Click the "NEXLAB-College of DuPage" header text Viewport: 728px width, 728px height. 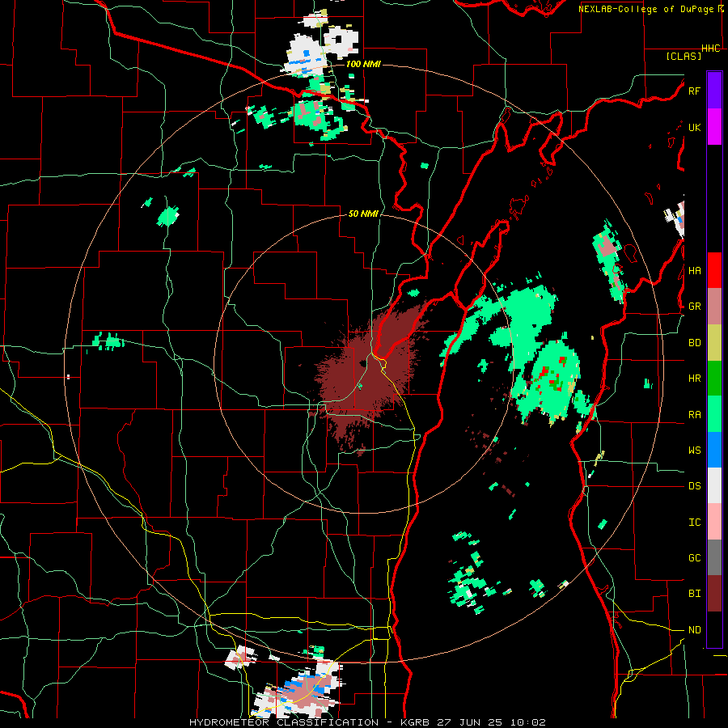click(x=645, y=9)
